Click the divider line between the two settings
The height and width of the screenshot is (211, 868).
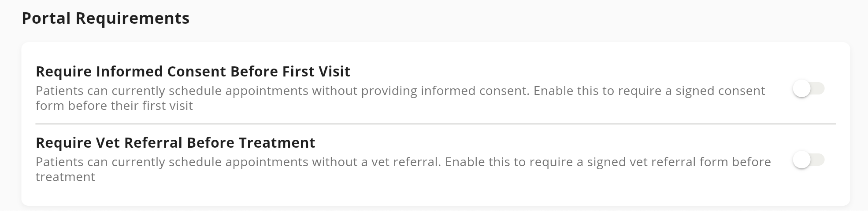tap(435, 124)
